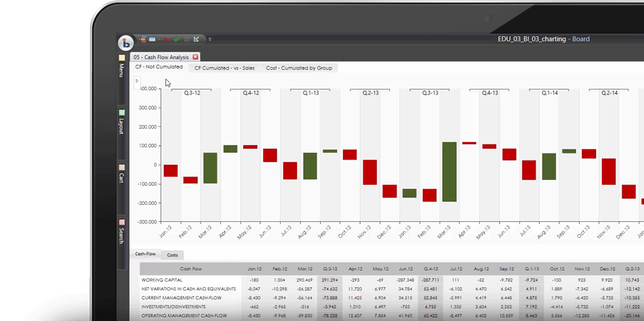Image resolution: width=644 pixels, height=321 pixels.
Task: Open the quick-access toolbar customize dropdown
Action: coord(209,39)
